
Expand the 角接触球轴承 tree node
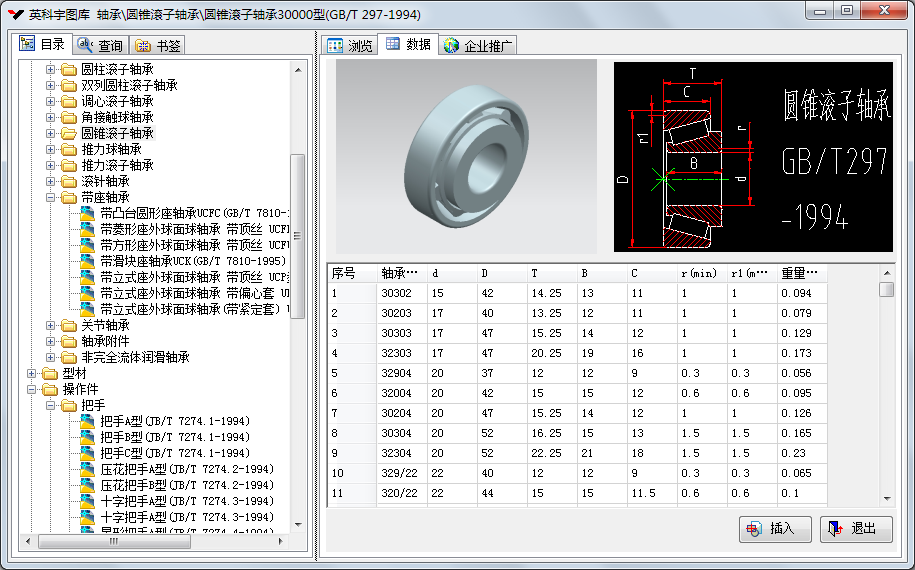pyautogui.click(x=51, y=117)
